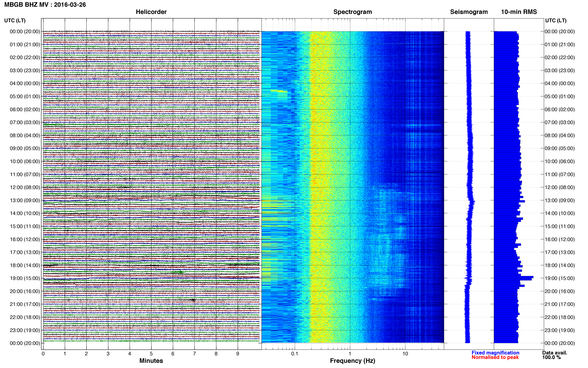Click right-axis time label 01:00 (21:00)
The width and height of the screenshot is (588, 368).
560,45
